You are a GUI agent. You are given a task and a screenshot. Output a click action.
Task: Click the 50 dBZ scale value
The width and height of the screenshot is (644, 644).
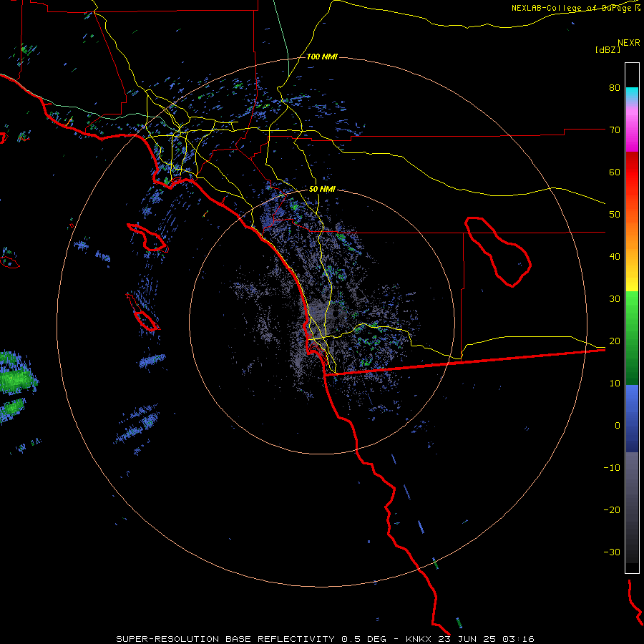tap(615, 215)
